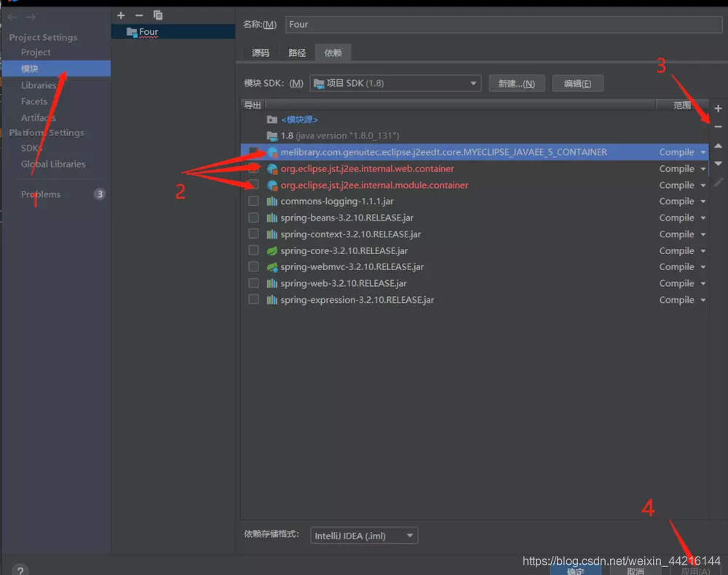
Task: Click the Four module folder icon
Action: tap(132, 32)
